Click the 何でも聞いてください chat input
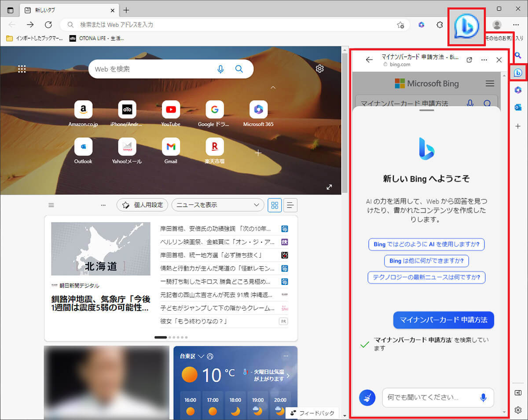The height and width of the screenshot is (420, 528). (x=438, y=398)
